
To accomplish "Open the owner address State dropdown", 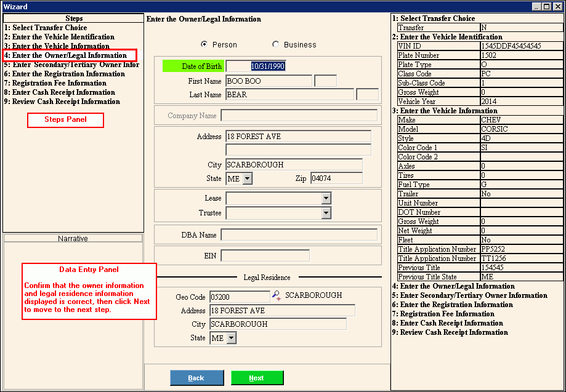I will pyautogui.click(x=248, y=178).
